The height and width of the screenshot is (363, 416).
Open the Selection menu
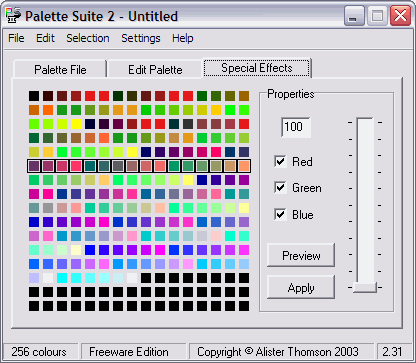coord(88,38)
